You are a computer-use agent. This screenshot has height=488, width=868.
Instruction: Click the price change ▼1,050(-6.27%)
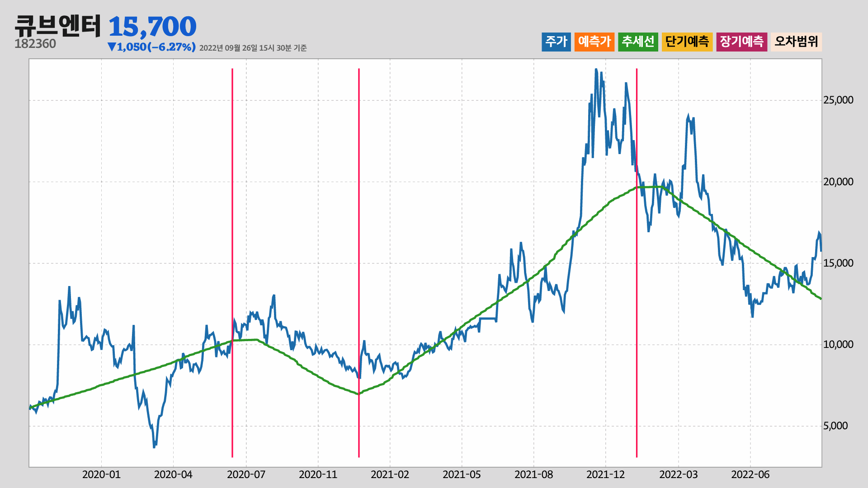click(151, 47)
